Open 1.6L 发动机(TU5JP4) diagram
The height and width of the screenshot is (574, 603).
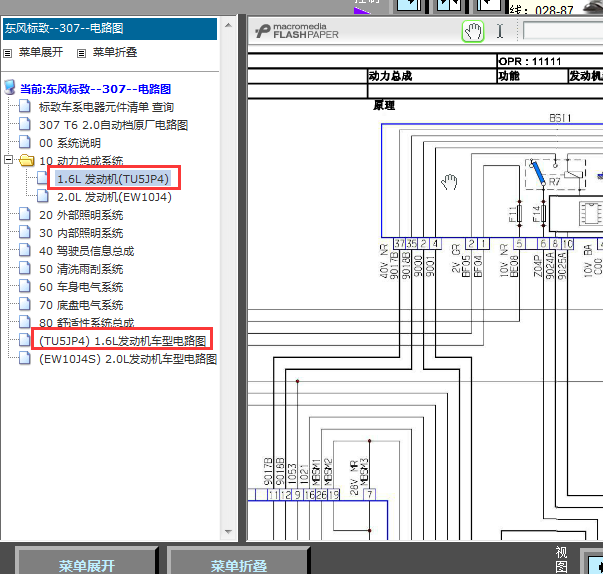click(x=113, y=179)
